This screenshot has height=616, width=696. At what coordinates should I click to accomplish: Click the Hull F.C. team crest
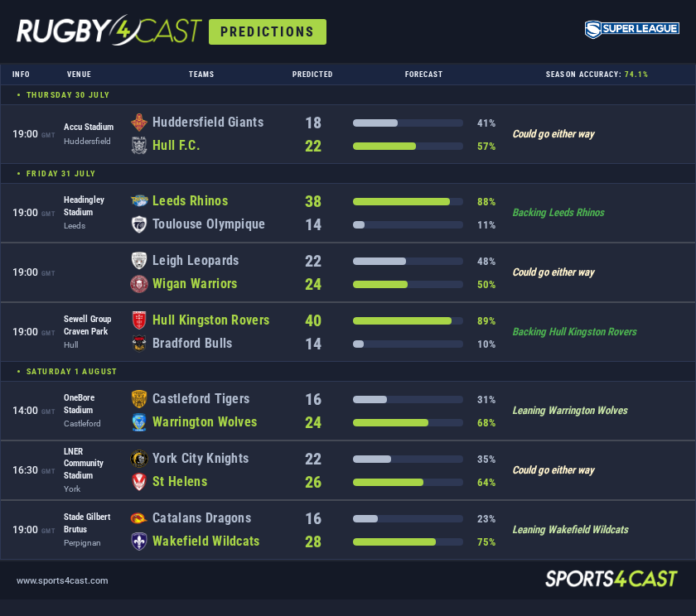139,146
